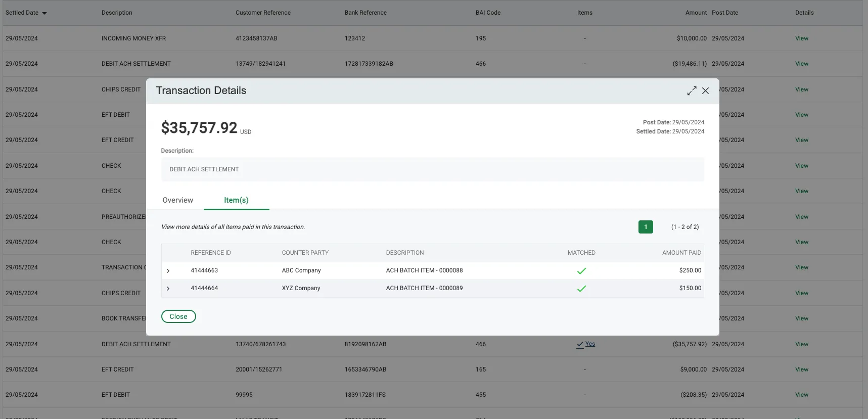Select the Item(s) tab
Image resolution: width=868 pixels, height=419 pixels.
[x=236, y=200]
